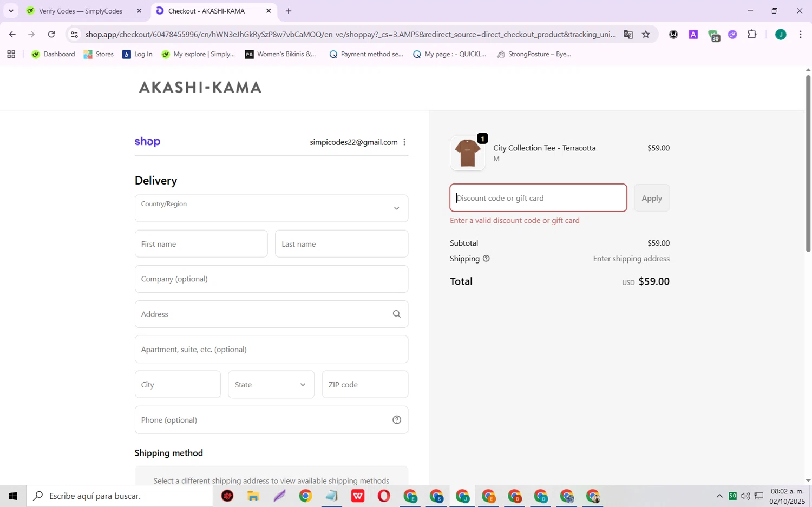812x507 pixels.
Task: Click the Discount code or gift card field
Action: tap(538, 198)
